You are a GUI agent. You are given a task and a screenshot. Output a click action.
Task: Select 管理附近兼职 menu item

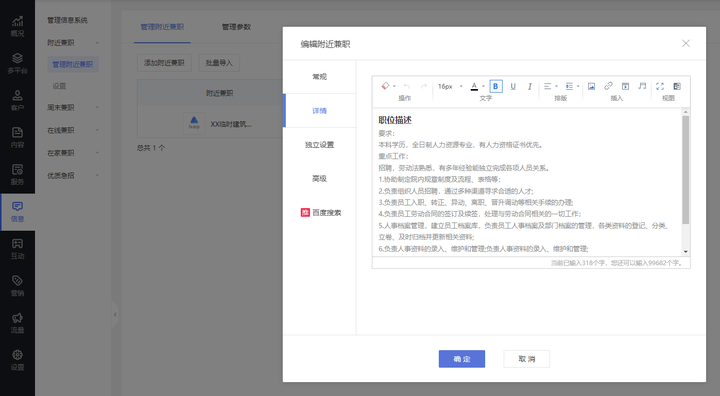pyautogui.click(x=73, y=64)
